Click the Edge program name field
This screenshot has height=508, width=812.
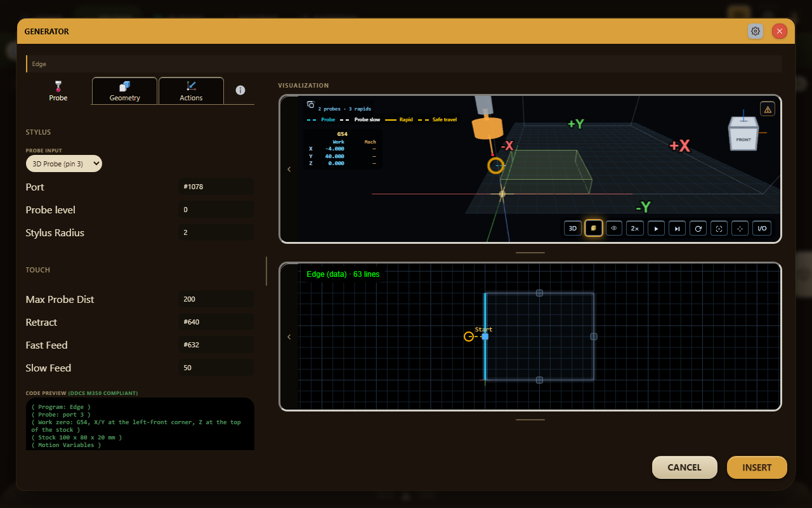click(404, 63)
